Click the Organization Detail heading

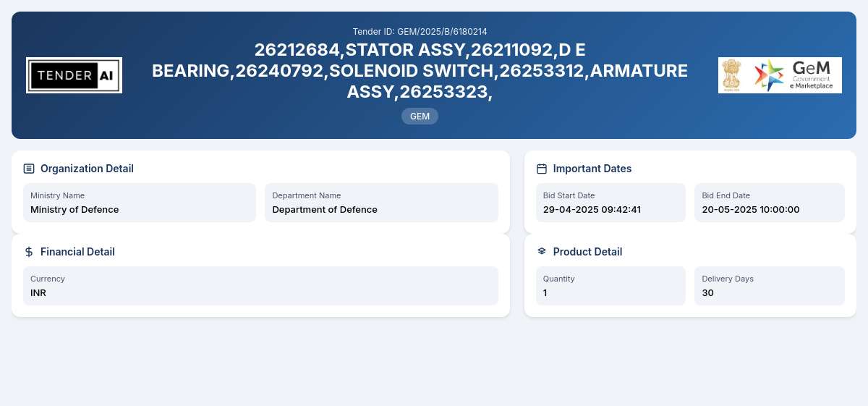click(x=87, y=169)
